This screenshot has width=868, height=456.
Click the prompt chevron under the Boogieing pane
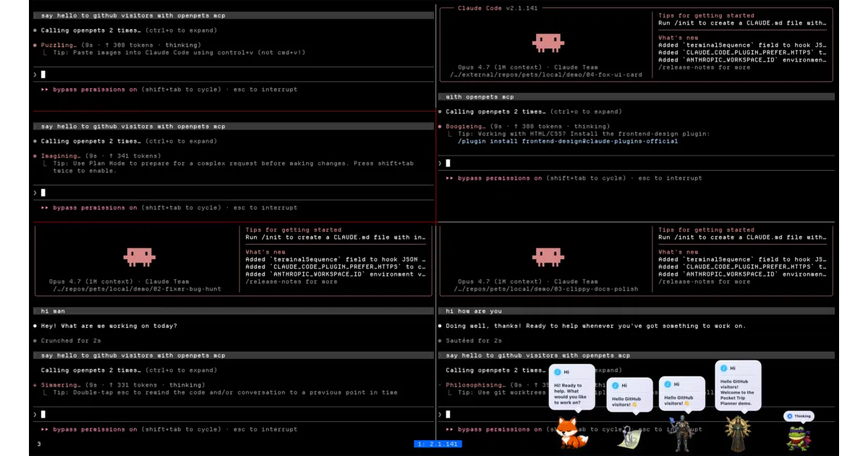[x=440, y=163]
